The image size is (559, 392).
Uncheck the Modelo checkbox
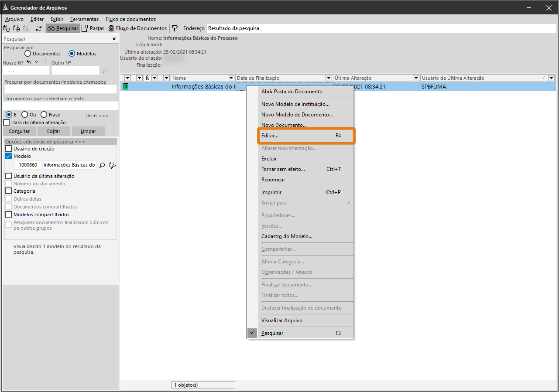point(8,156)
